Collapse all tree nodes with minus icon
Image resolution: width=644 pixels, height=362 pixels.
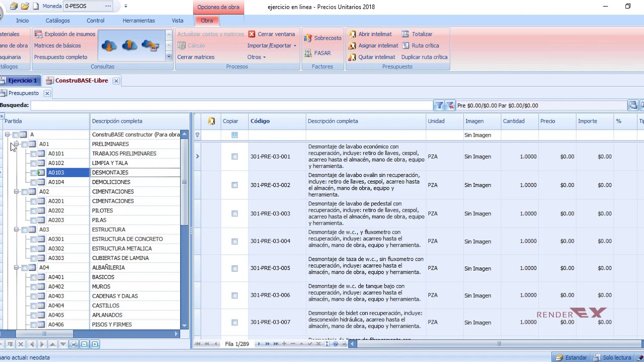85,344
